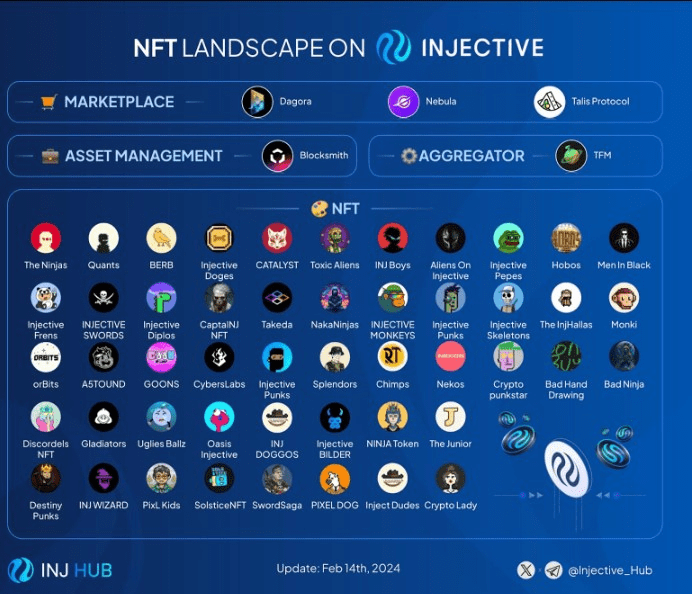Click the Injective logo in the title
This screenshot has height=594, width=692.
tap(394, 47)
